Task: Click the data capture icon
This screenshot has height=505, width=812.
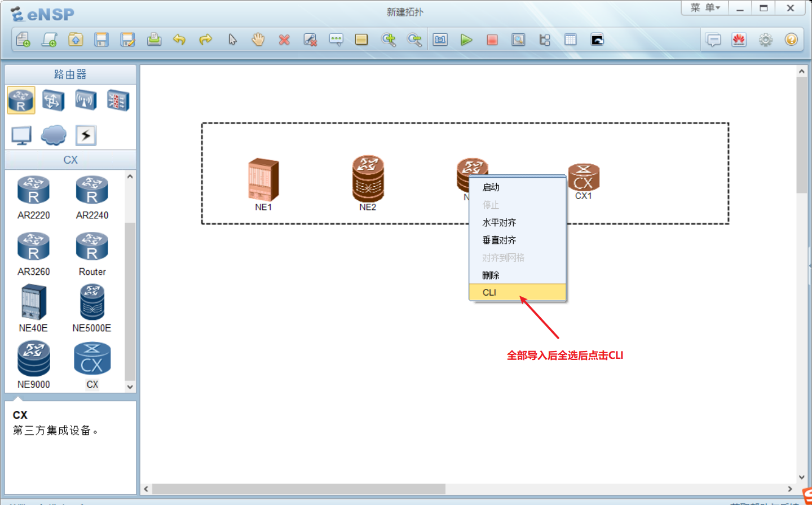Action: pyautogui.click(x=518, y=39)
